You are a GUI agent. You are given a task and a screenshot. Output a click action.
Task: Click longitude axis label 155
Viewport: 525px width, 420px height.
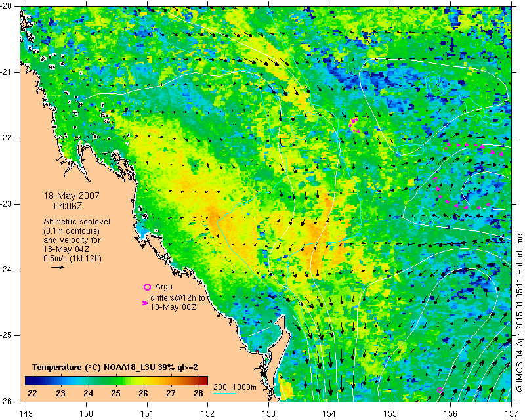(390, 414)
